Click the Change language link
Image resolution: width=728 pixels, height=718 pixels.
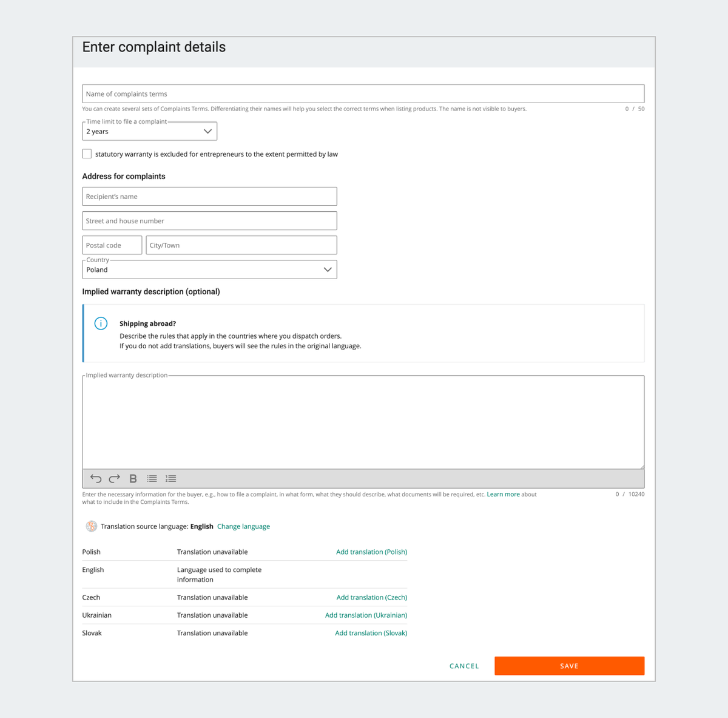click(243, 526)
